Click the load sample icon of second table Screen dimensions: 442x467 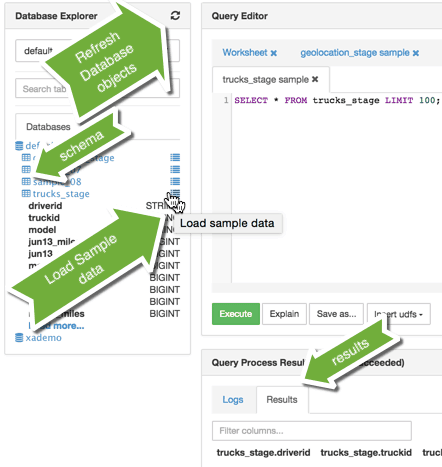tap(175, 169)
